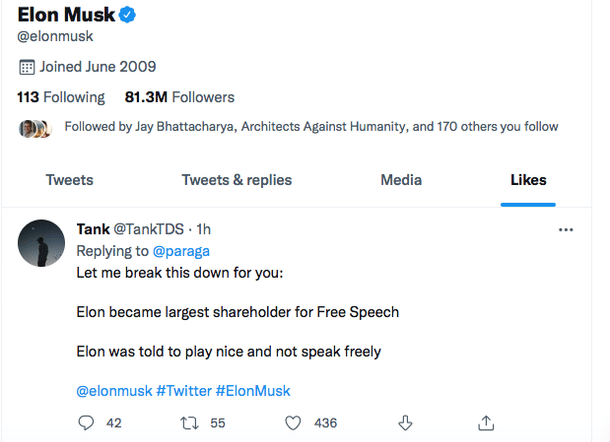Open the 113 Following list

point(61,97)
